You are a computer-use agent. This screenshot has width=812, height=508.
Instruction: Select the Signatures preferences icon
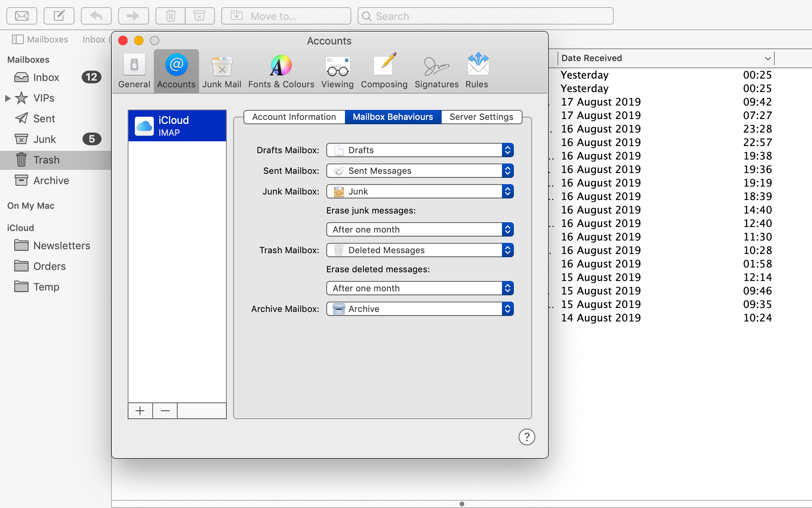[x=436, y=71]
